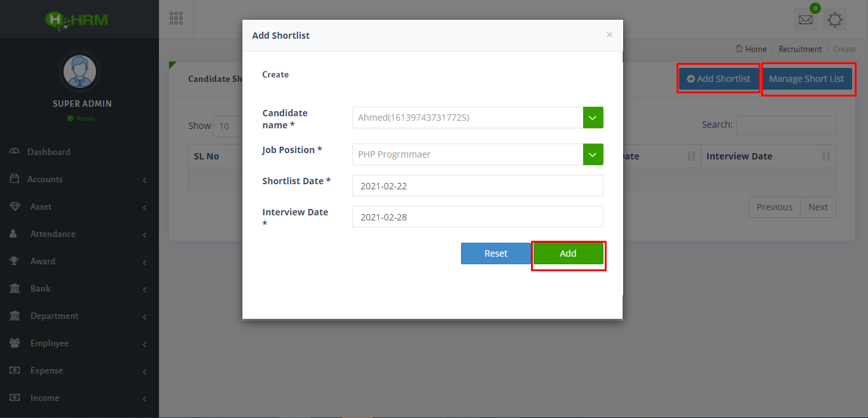868x418 pixels.
Task: Open the Candidate name dropdown arrow
Action: point(593,118)
